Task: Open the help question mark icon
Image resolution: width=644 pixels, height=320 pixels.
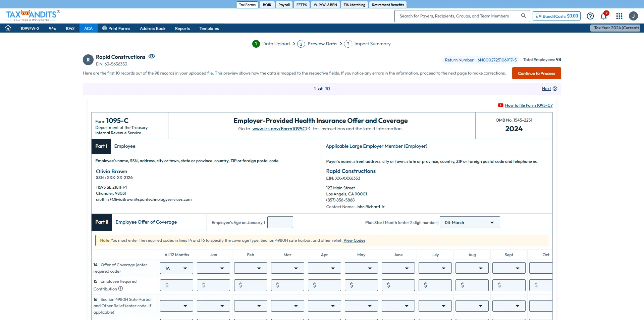Action: [590, 16]
